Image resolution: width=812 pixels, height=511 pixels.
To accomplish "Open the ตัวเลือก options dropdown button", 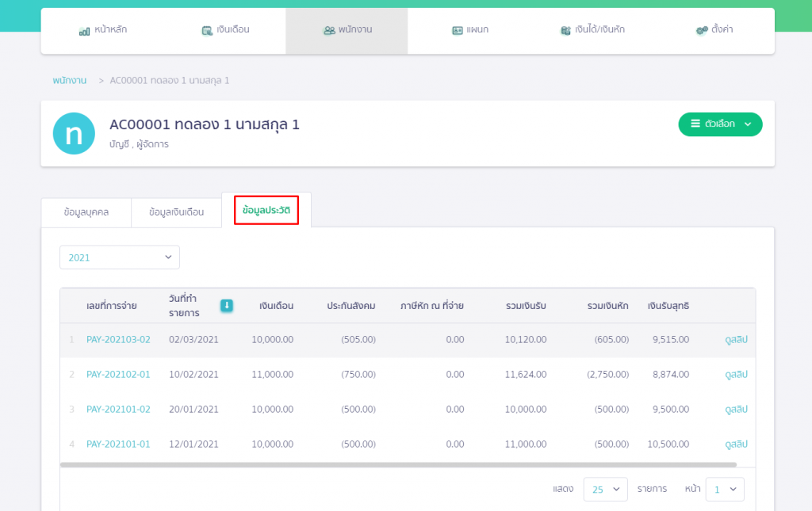I will pyautogui.click(x=720, y=124).
